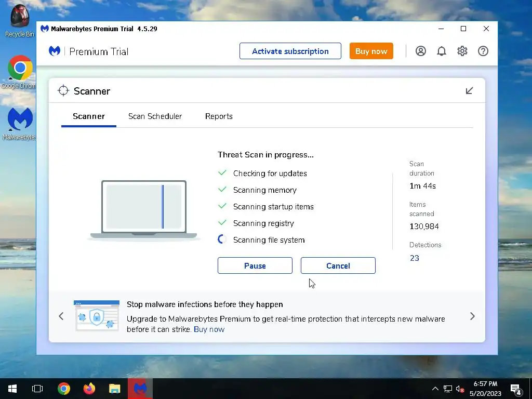Click items scanned value 130,984
This screenshot has height=399, width=532.
coord(424,227)
